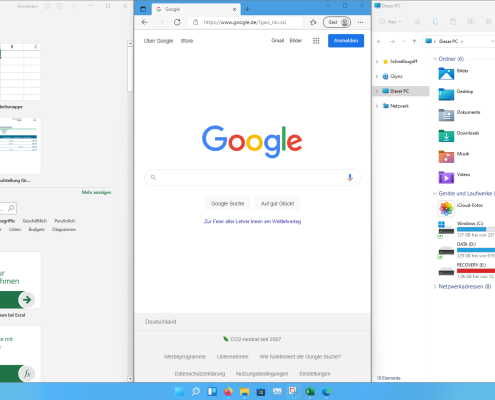Expand the Osync tree node

(377, 76)
